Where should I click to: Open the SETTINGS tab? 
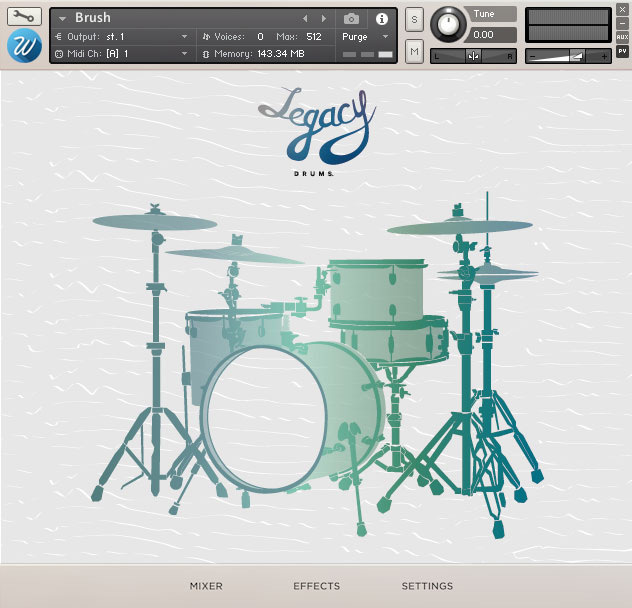pyautogui.click(x=427, y=586)
